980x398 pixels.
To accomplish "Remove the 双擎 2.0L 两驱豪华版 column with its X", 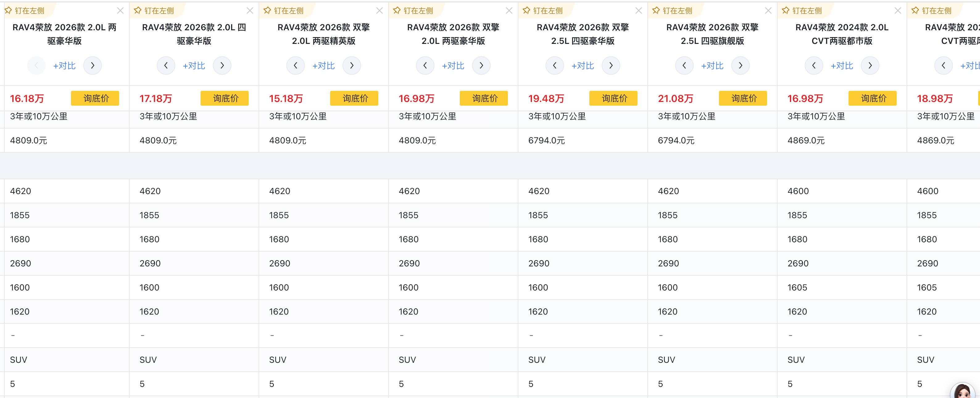I will (x=509, y=11).
